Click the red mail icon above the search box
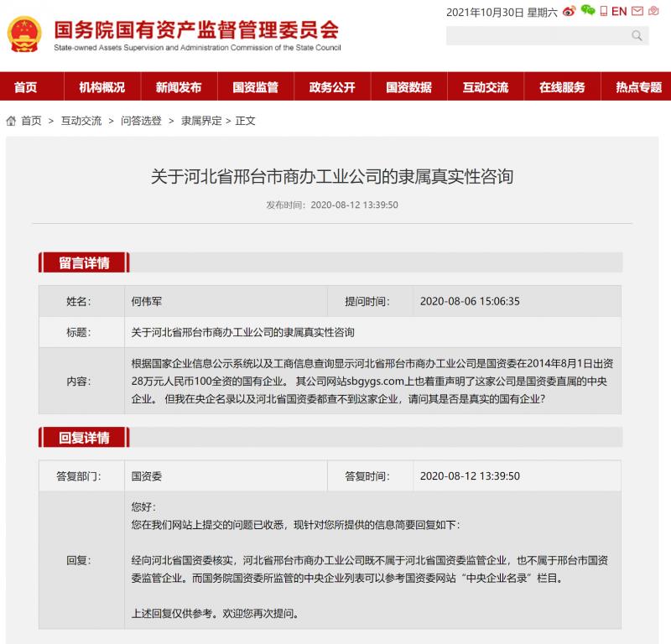This screenshot has width=671, height=644. tap(637, 10)
